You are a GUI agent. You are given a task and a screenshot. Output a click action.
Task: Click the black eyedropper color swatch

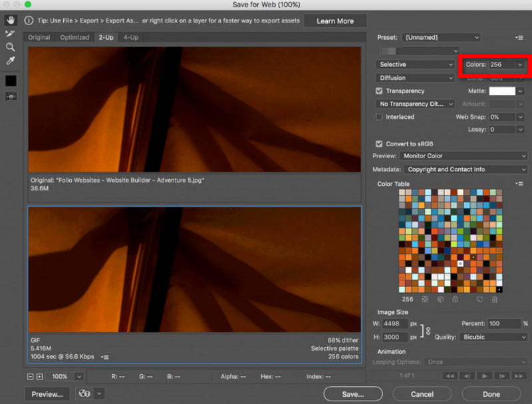[11, 80]
